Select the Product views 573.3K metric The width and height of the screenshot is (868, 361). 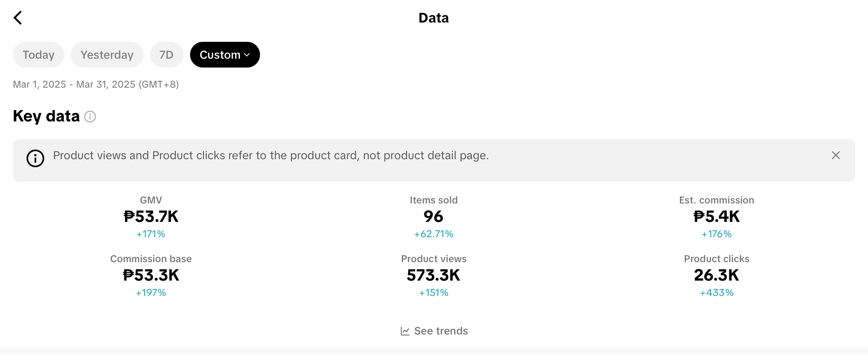pyautogui.click(x=434, y=275)
